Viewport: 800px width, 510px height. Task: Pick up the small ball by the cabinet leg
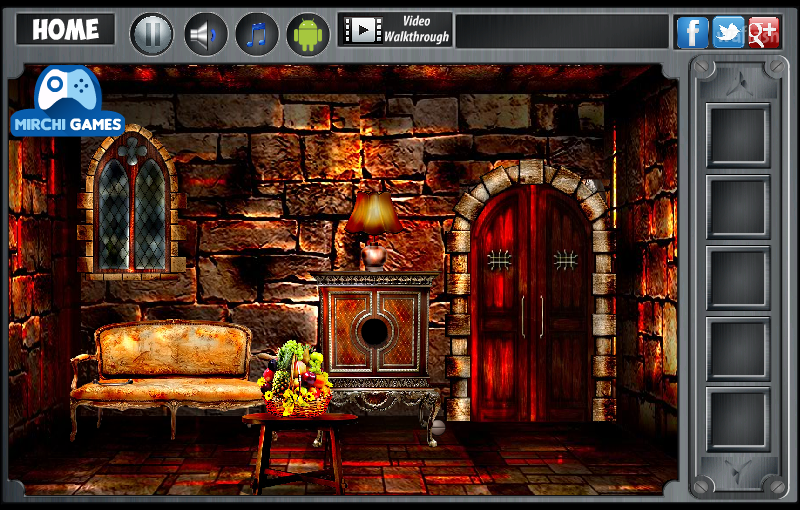(x=438, y=427)
